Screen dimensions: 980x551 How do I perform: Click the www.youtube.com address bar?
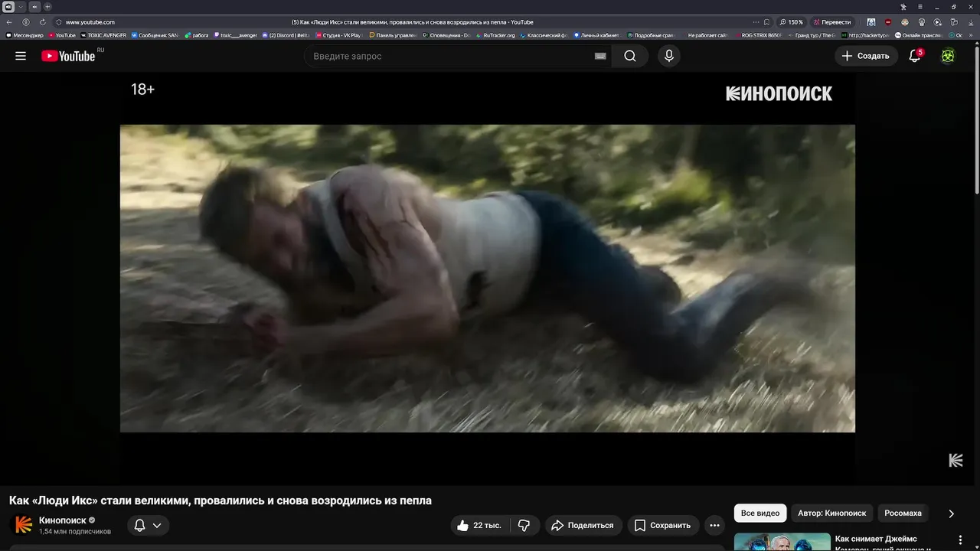point(90,22)
